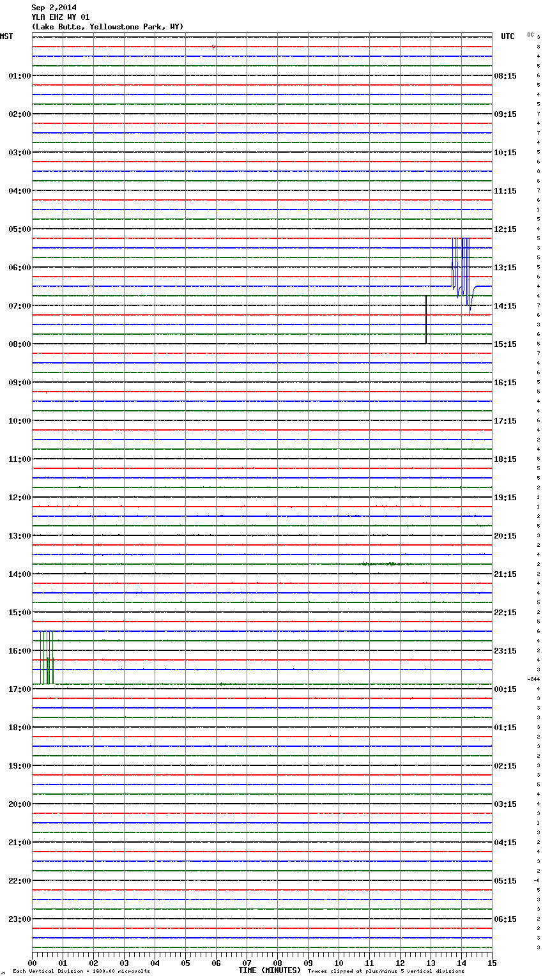Click the DC column header

[x=530, y=34]
